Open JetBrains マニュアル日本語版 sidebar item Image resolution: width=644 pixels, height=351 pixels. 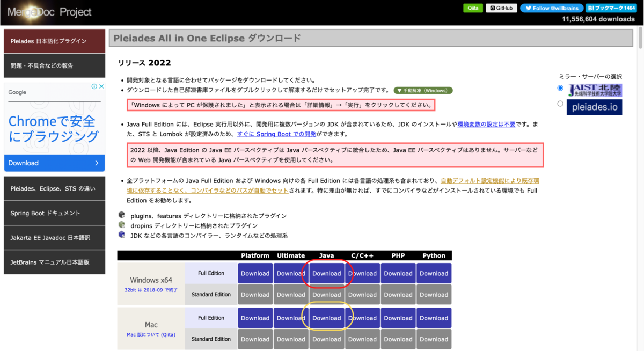click(x=54, y=262)
